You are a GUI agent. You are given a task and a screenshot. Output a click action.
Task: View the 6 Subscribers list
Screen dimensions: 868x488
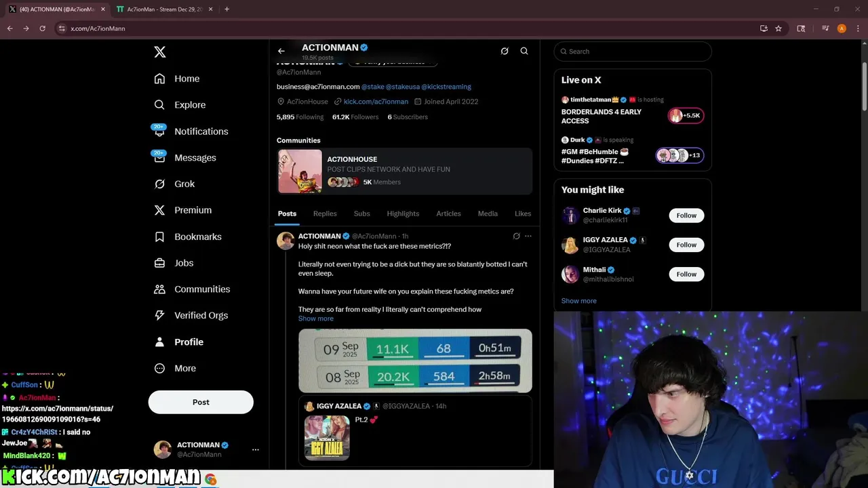tap(408, 117)
